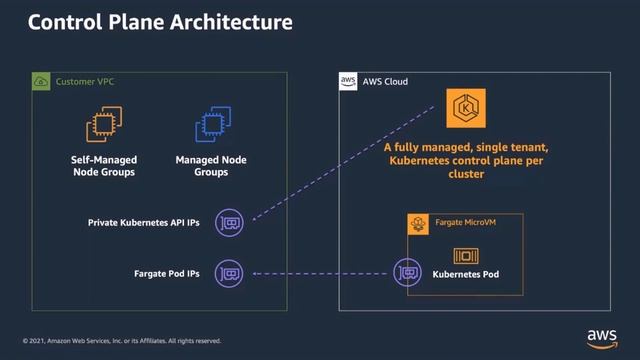Click the Fargate MicroVM orange icon
640x360 pixels.
(x=418, y=224)
